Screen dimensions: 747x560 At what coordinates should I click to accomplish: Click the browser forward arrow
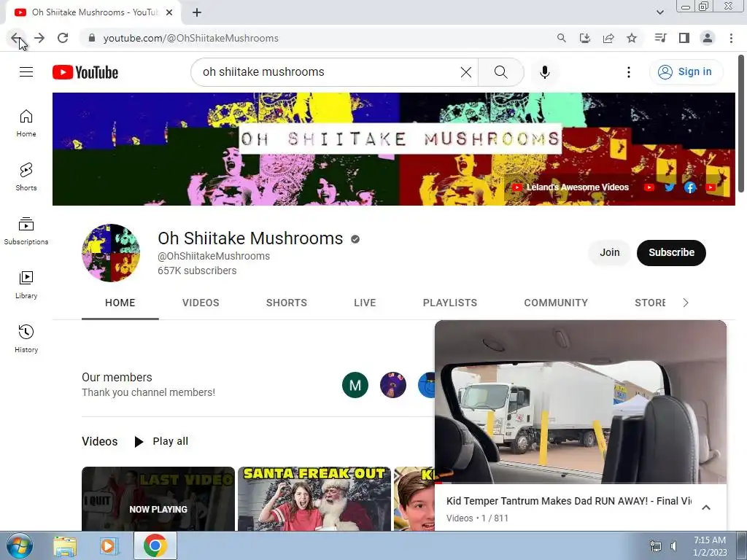pos(39,38)
